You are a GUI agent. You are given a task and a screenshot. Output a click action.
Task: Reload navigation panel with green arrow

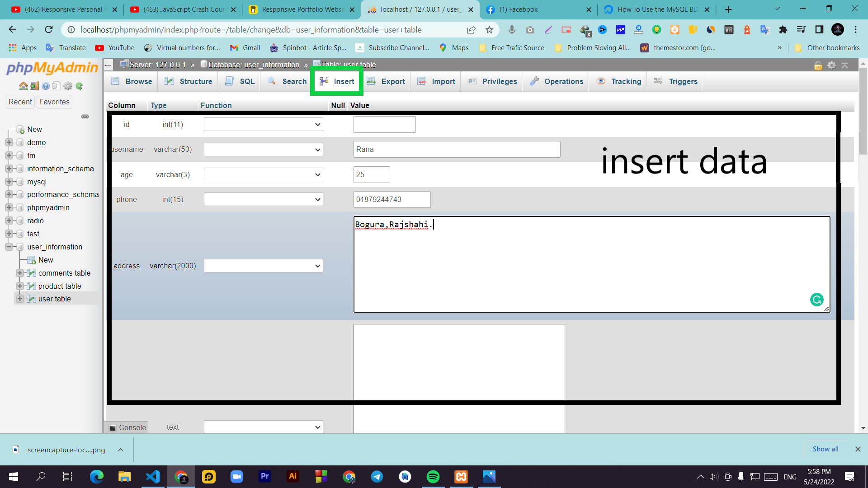[x=79, y=86]
